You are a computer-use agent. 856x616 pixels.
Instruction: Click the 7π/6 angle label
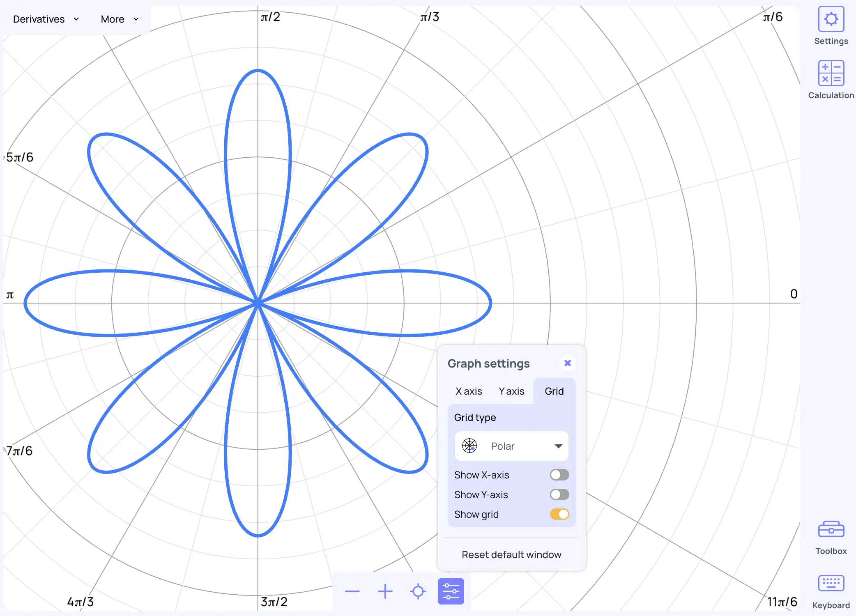point(19,451)
